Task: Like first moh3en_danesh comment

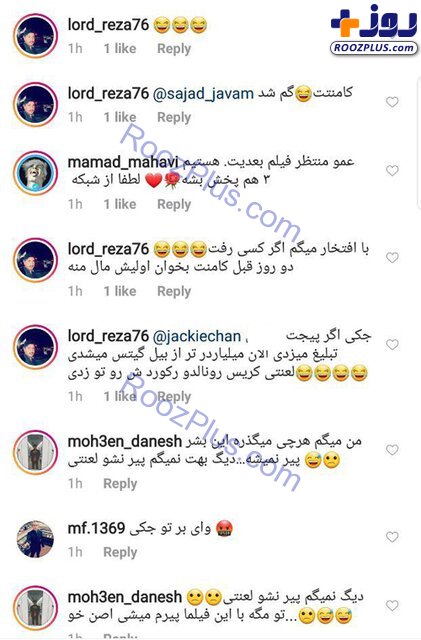Action: (392, 449)
